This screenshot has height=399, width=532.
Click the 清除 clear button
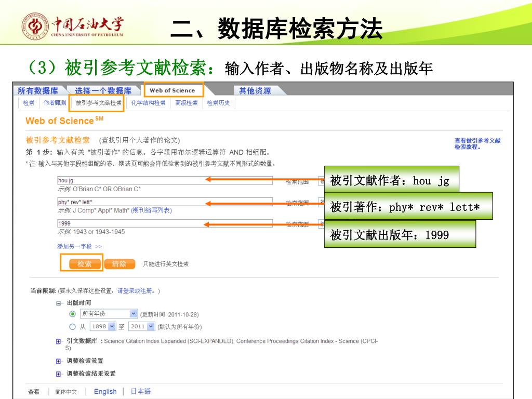tap(119, 264)
